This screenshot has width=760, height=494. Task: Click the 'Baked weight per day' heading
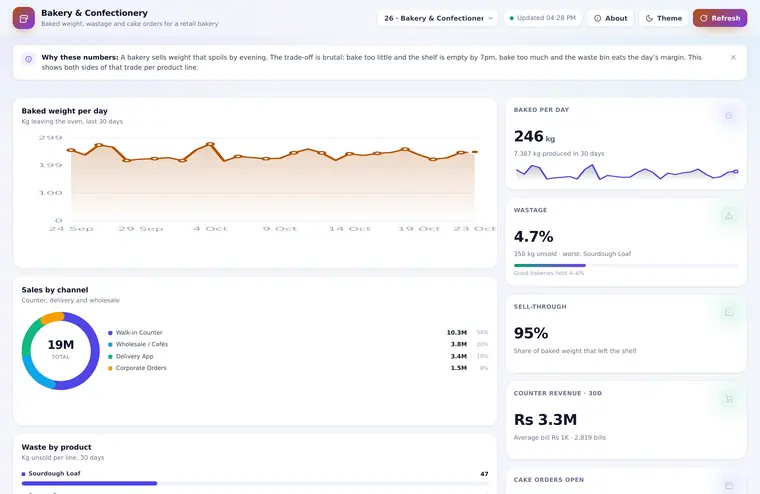pos(64,111)
